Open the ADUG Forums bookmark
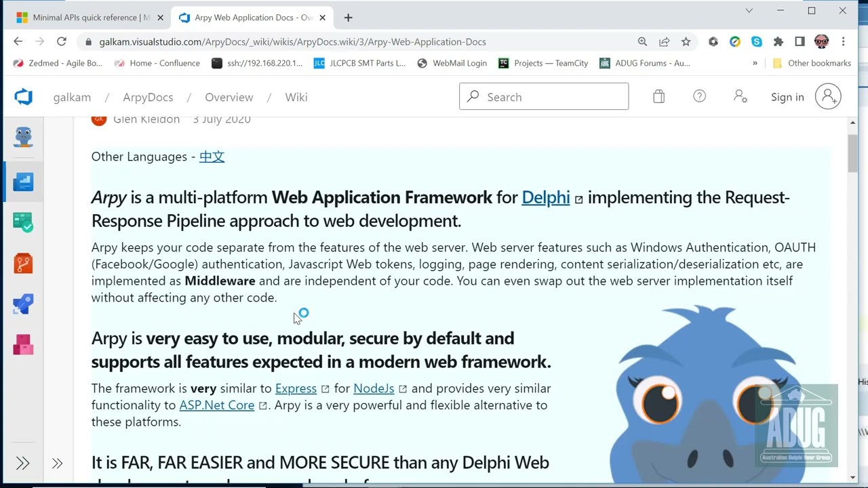868x488 pixels. 645,63
